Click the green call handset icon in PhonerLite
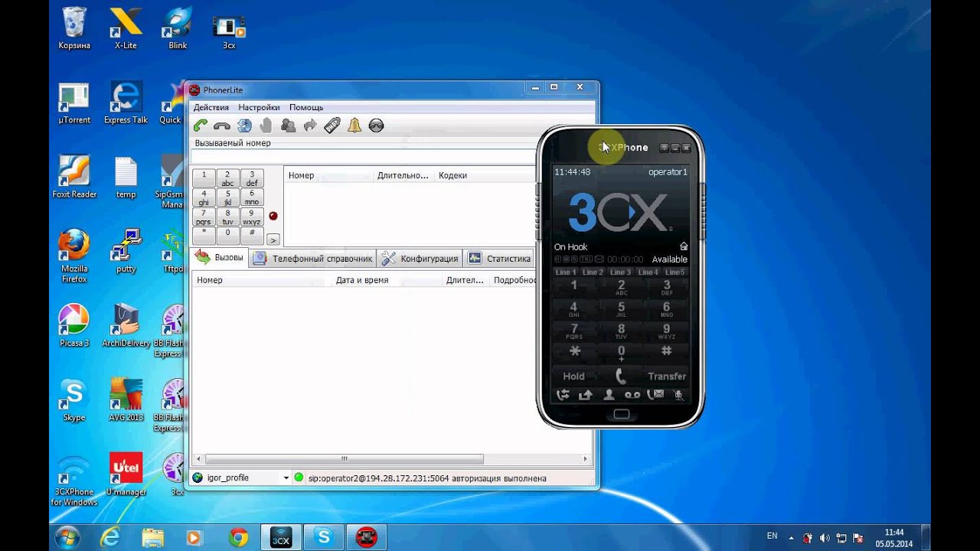Screen dimensions: 980x551 pyautogui.click(x=201, y=126)
